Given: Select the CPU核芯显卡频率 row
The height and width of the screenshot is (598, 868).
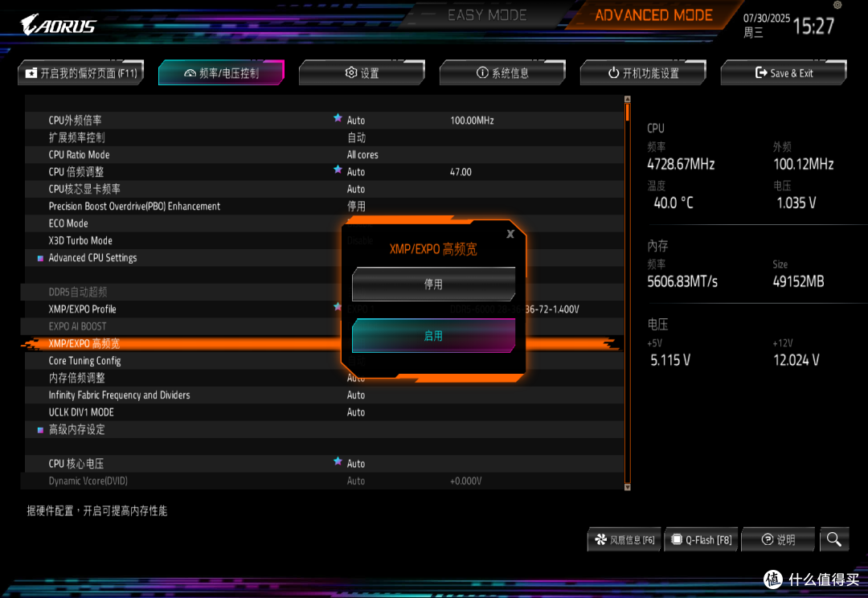Looking at the screenshot, I should coord(325,189).
